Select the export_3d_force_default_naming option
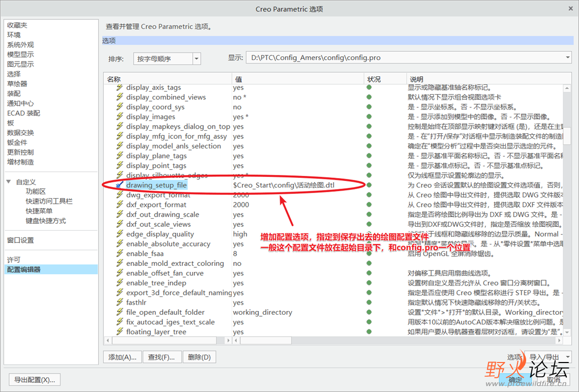 point(179,293)
